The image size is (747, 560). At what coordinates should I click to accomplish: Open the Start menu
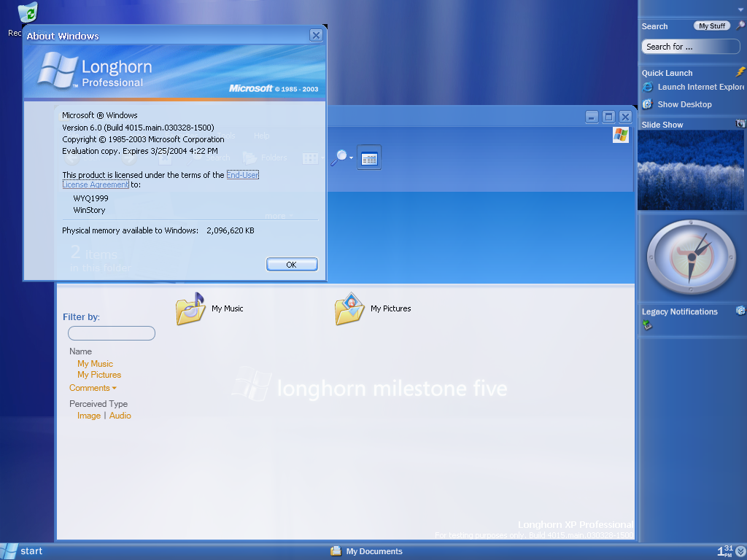tap(23, 551)
